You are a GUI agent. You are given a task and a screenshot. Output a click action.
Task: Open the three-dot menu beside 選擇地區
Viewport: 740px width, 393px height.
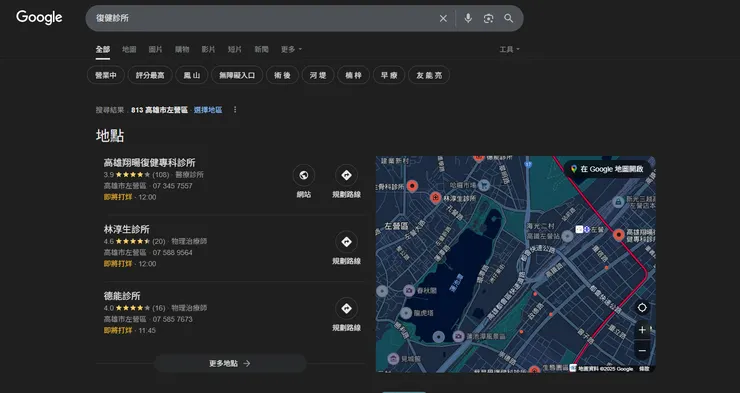(x=235, y=109)
